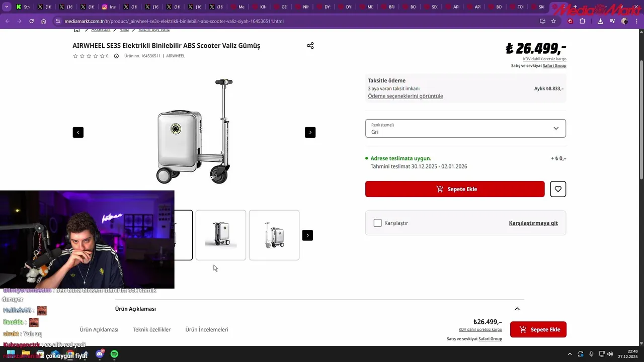Click the microphone icon in system tray
The width and height of the screenshot is (644, 362).
(591, 354)
